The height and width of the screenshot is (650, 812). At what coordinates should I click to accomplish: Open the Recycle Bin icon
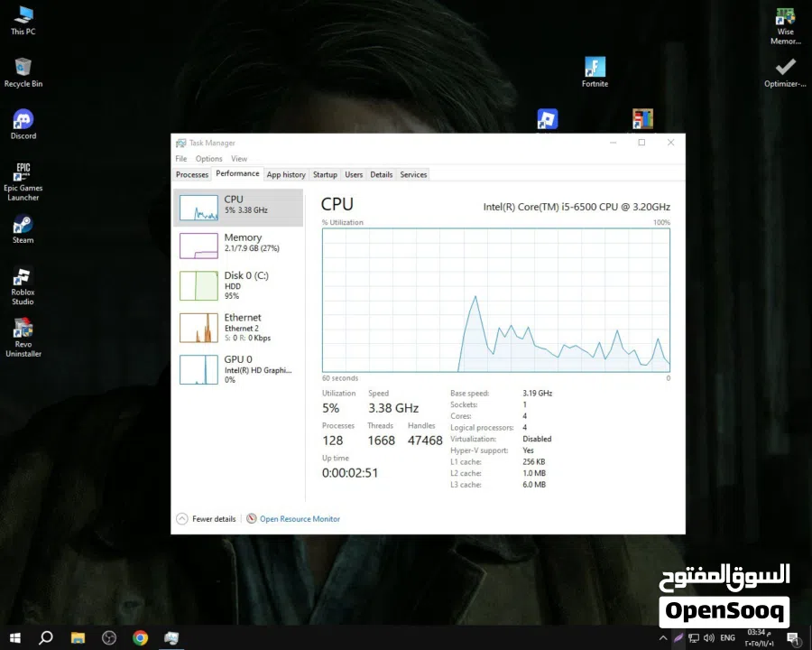click(23, 68)
